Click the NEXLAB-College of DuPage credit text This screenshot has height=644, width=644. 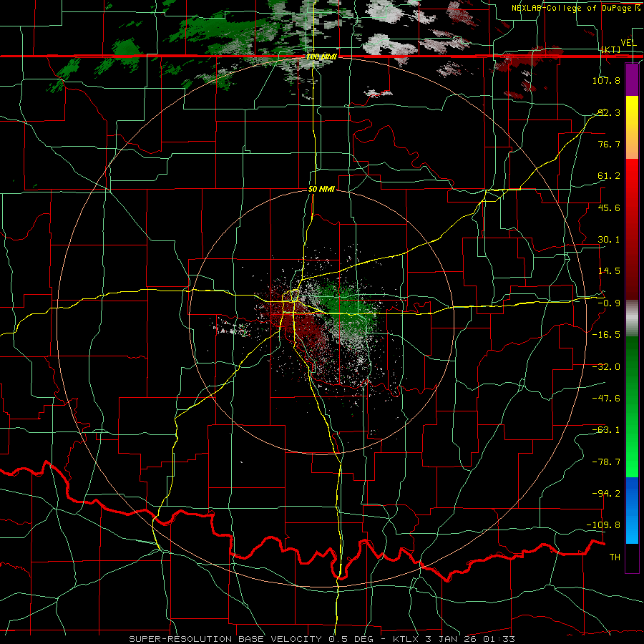coord(576,8)
